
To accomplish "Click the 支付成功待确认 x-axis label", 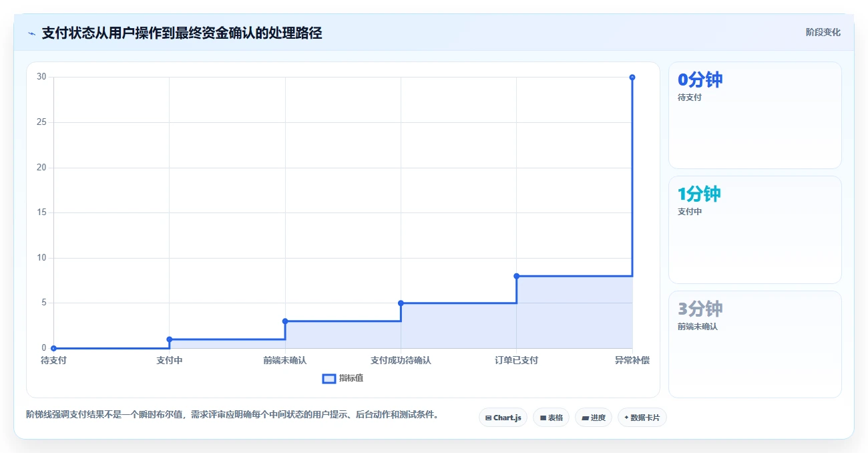I will [401, 360].
